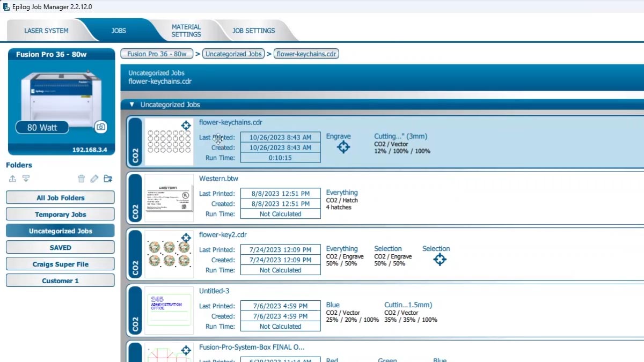Click the upload folder icon under Folders
This screenshot has width=644, height=362.
point(13,179)
